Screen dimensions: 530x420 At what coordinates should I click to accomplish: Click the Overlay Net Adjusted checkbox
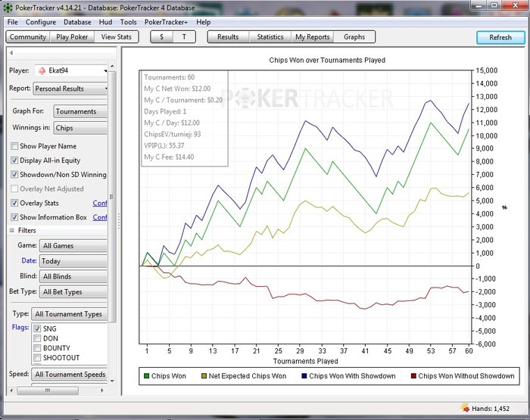[x=14, y=188]
